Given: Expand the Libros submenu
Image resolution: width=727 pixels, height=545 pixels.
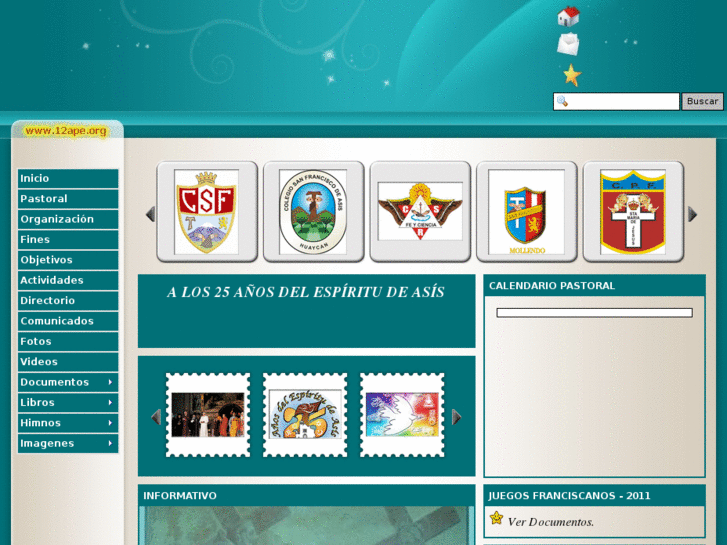Looking at the screenshot, I should (68, 403).
